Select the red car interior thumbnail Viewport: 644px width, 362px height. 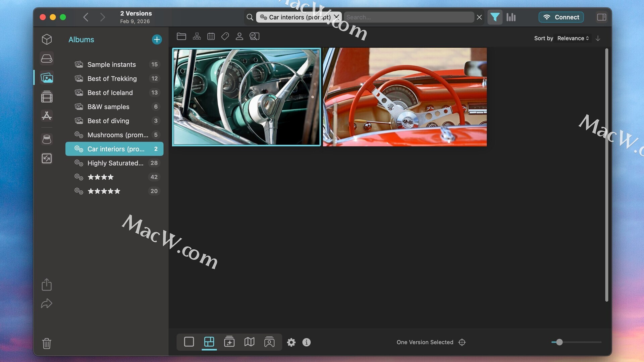coord(405,97)
